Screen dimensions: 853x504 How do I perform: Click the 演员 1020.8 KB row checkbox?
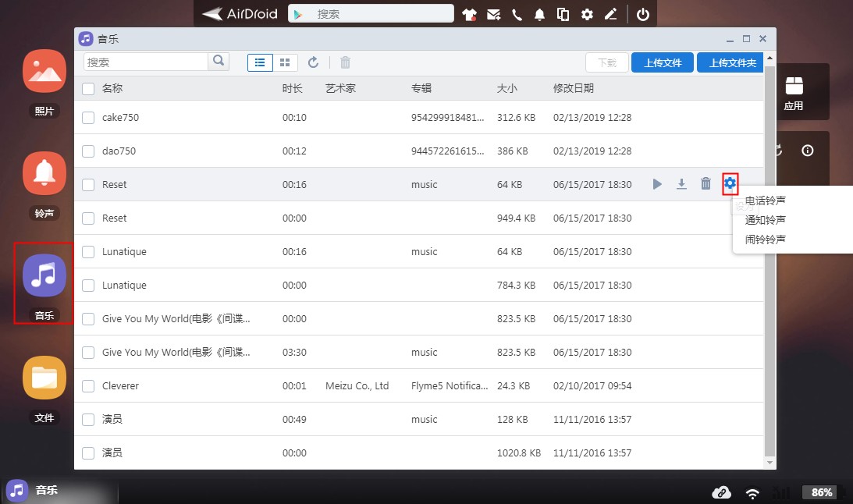(x=88, y=453)
